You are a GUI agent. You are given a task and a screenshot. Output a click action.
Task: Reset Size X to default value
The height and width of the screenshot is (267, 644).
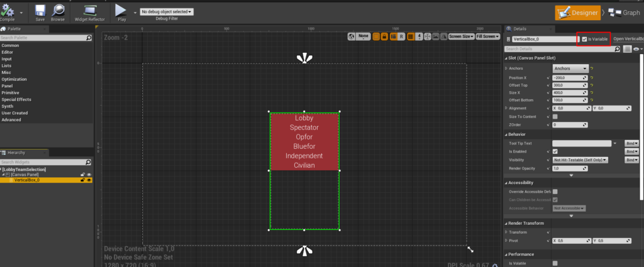pos(592,93)
